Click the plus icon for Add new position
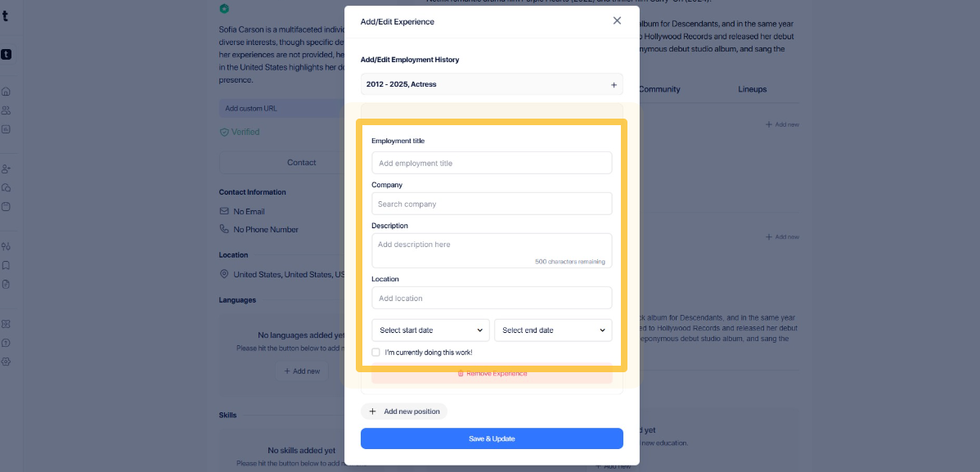Viewport: 980px width, 472px height. click(x=372, y=411)
